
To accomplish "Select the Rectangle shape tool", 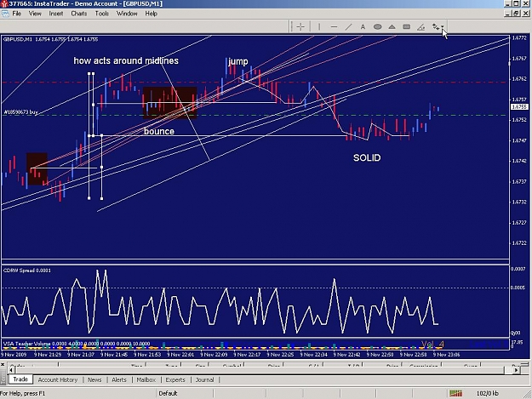I will [407, 26].
